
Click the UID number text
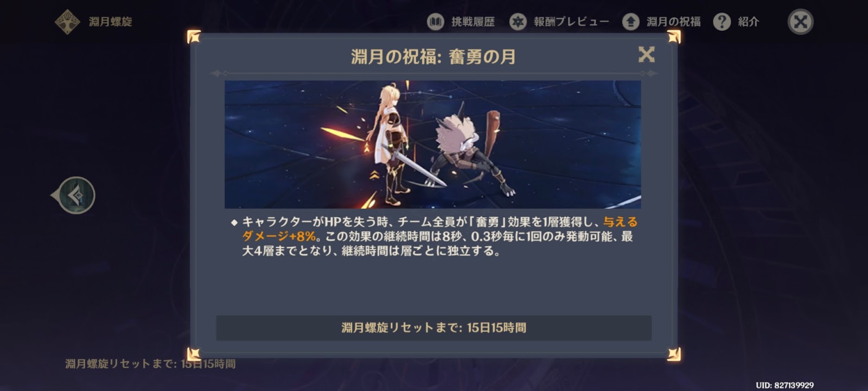click(x=784, y=385)
